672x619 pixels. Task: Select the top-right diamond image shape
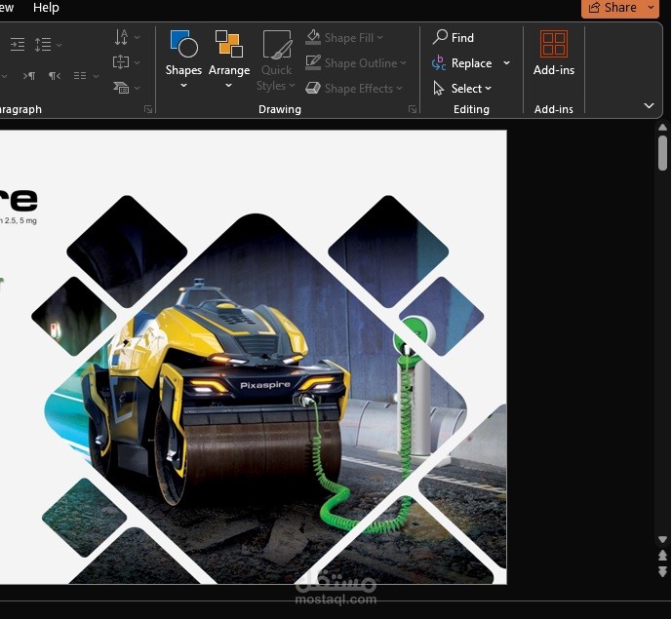click(x=388, y=251)
